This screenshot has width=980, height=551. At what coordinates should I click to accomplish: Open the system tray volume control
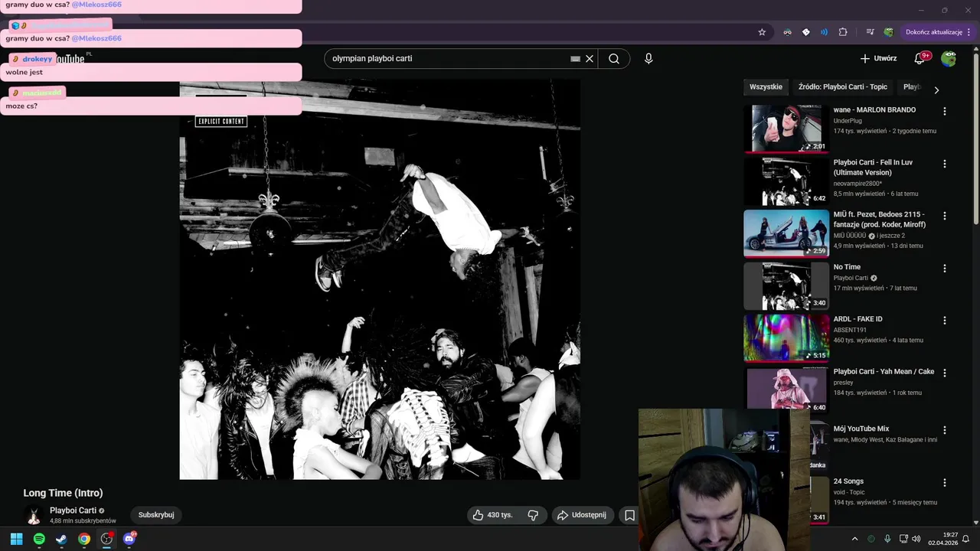tap(916, 539)
